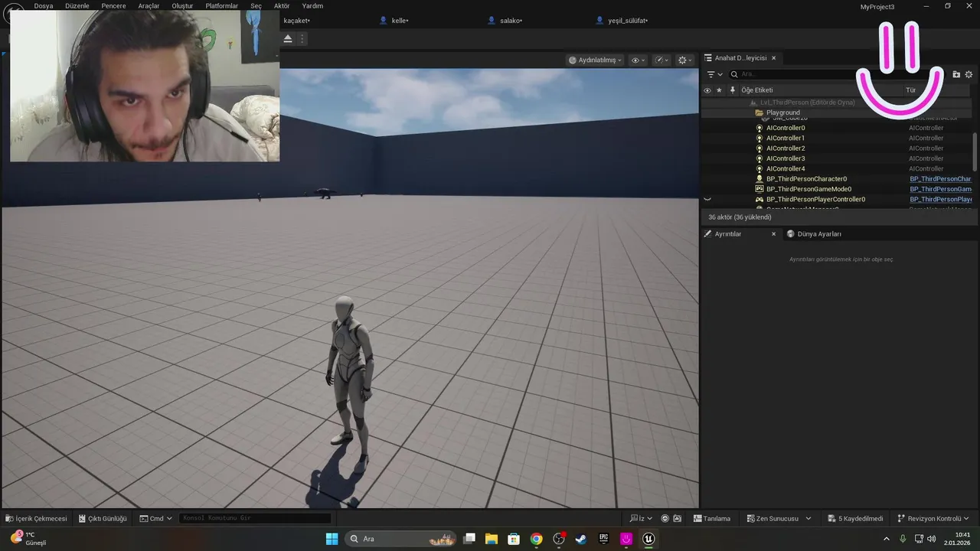
Task: Open İçerik Çekmecesi content drawer
Action: click(x=36, y=518)
